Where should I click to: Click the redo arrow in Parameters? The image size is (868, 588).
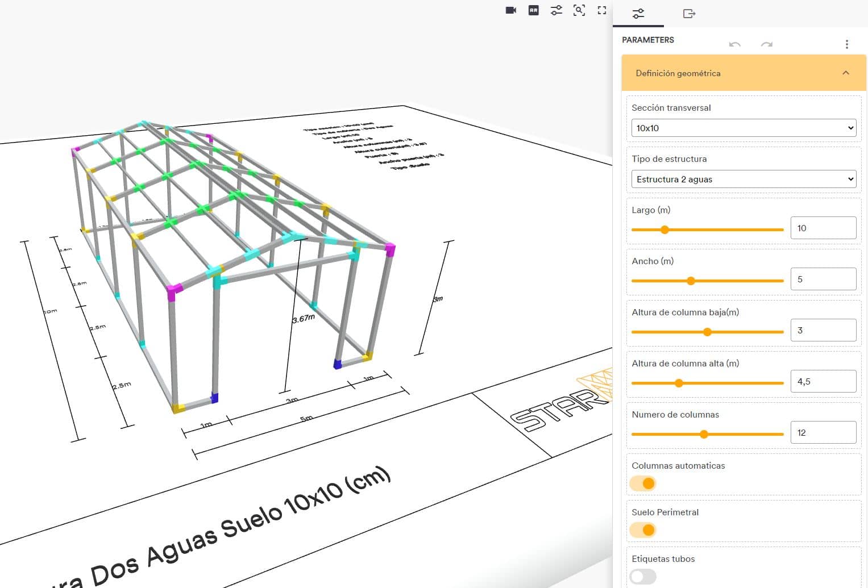pos(766,44)
